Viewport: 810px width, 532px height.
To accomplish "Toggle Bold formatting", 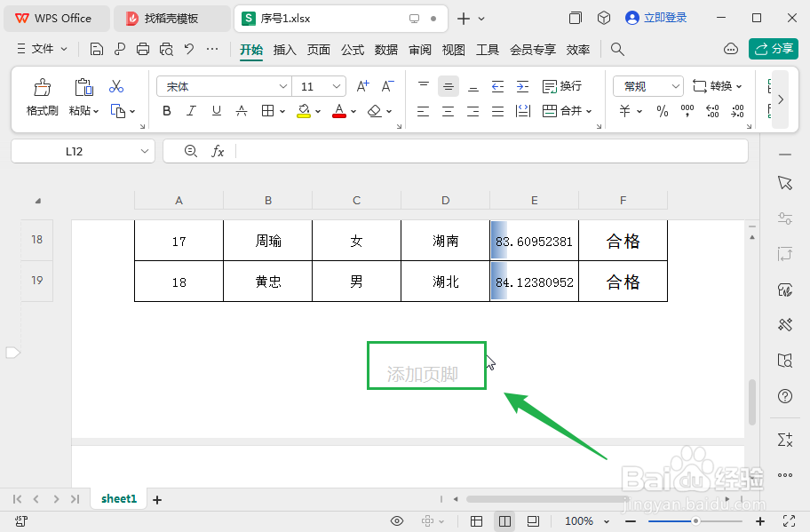I will tap(166, 110).
